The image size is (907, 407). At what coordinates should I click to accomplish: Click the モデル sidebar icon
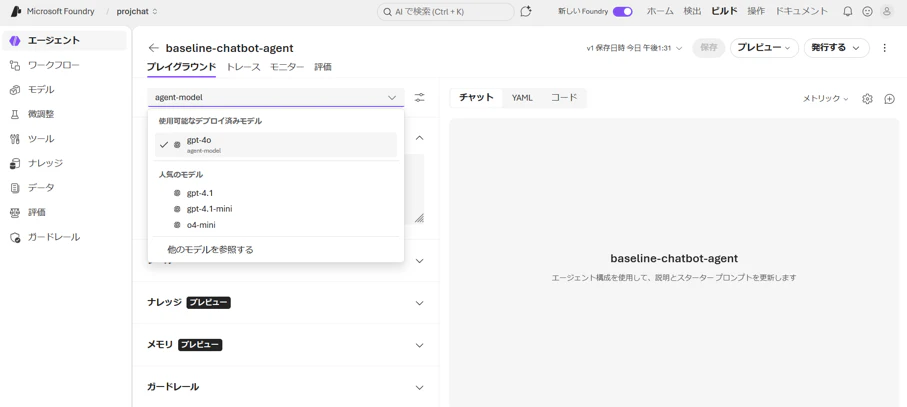(15, 90)
